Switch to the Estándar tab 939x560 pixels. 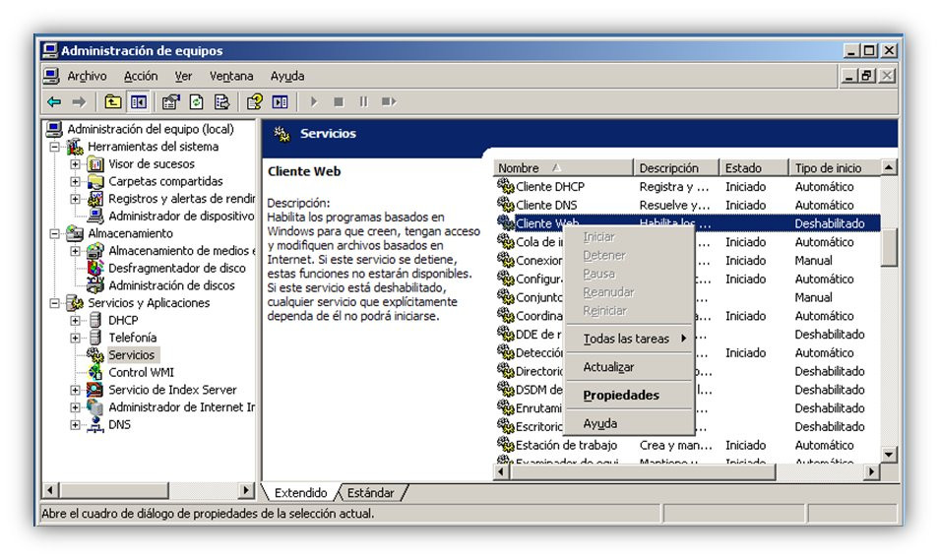(371, 493)
